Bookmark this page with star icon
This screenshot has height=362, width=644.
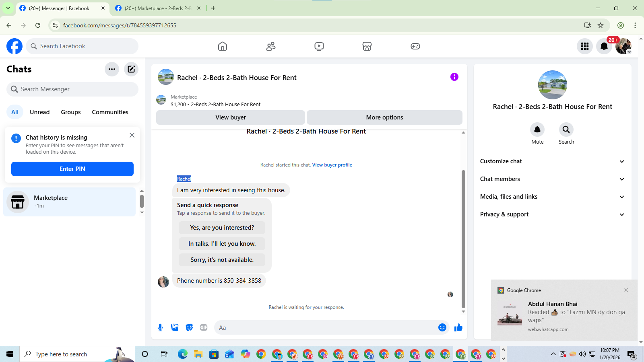click(x=601, y=25)
